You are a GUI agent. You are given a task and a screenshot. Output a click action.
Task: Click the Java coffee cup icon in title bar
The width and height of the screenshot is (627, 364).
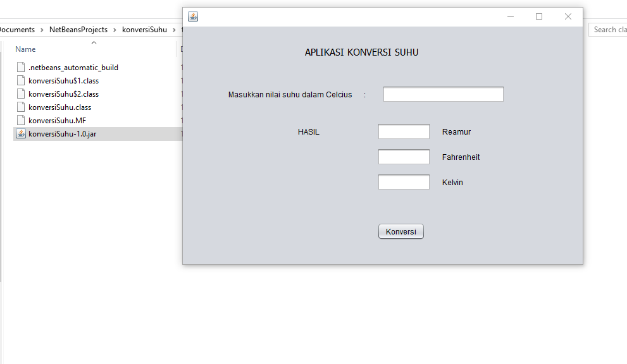tap(193, 16)
